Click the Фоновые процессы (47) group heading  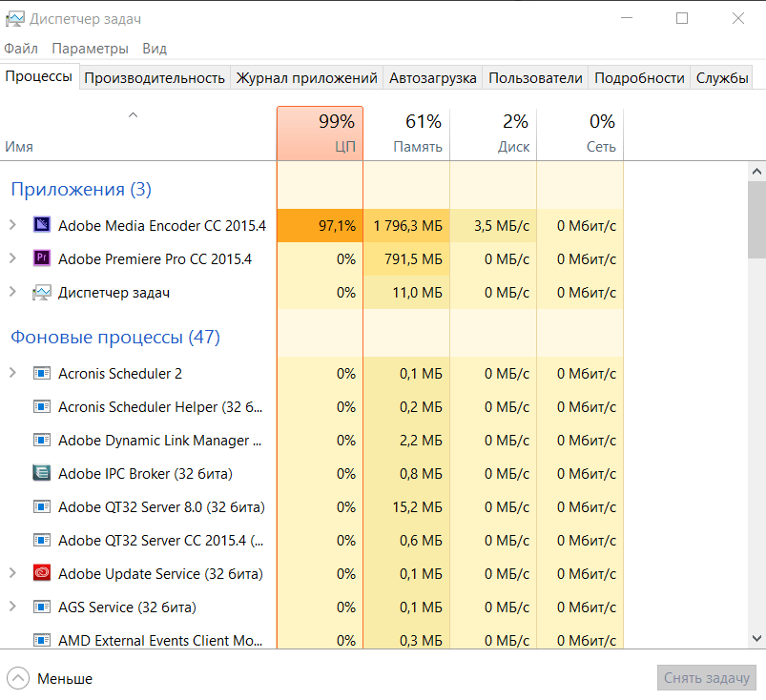pyautogui.click(x=115, y=337)
